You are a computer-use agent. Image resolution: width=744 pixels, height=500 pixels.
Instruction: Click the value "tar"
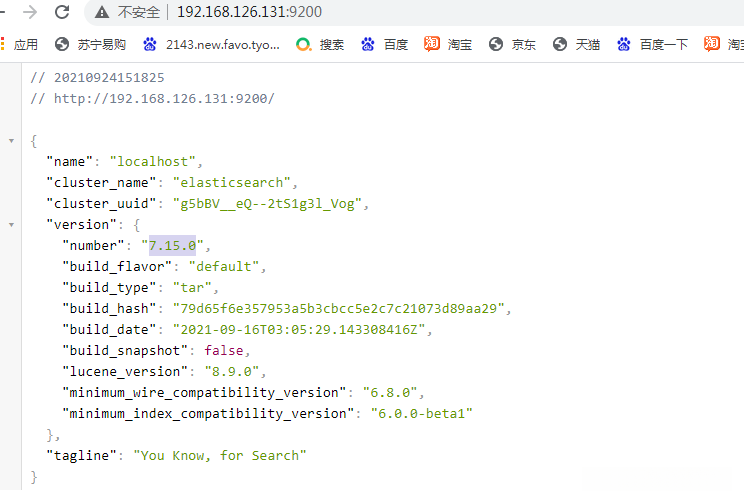coord(192,287)
